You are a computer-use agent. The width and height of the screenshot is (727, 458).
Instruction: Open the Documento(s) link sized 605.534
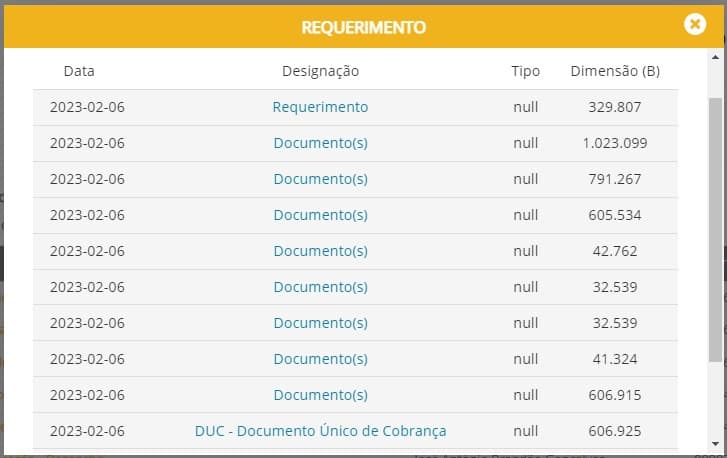coord(320,215)
